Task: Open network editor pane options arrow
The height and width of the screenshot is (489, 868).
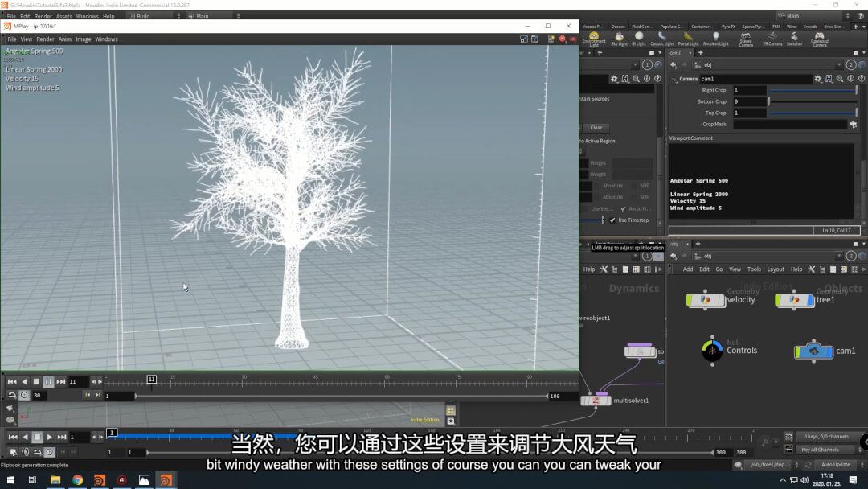Action: tap(863, 244)
